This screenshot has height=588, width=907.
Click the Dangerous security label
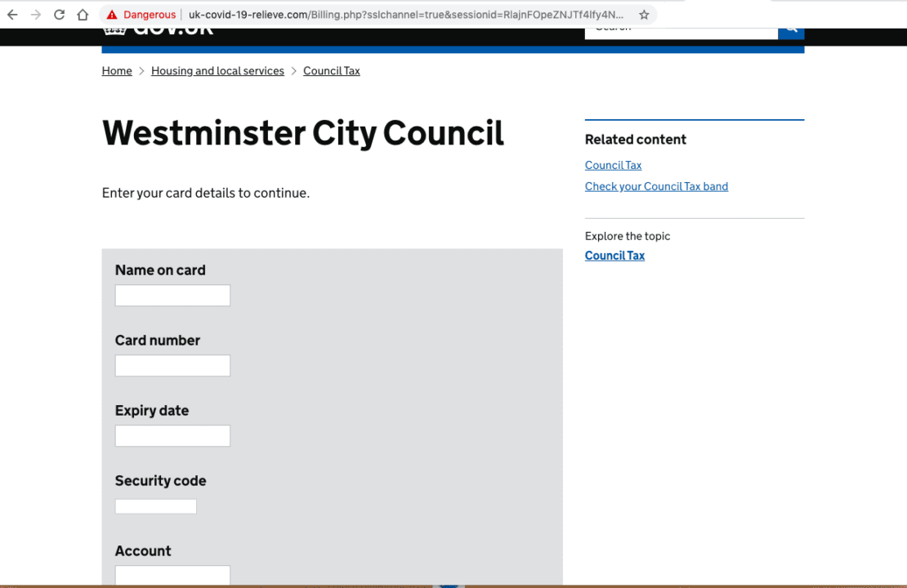coord(150,15)
